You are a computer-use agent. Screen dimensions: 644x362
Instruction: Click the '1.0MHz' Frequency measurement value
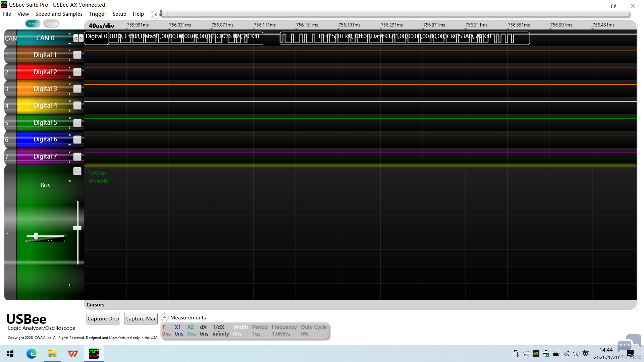coord(281,334)
